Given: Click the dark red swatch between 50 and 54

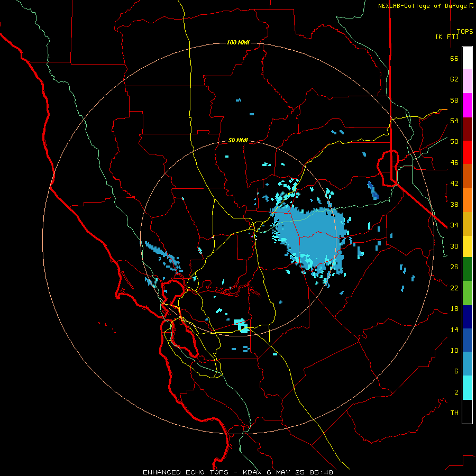Looking at the screenshot, I should pyautogui.click(x=467, y=129).
